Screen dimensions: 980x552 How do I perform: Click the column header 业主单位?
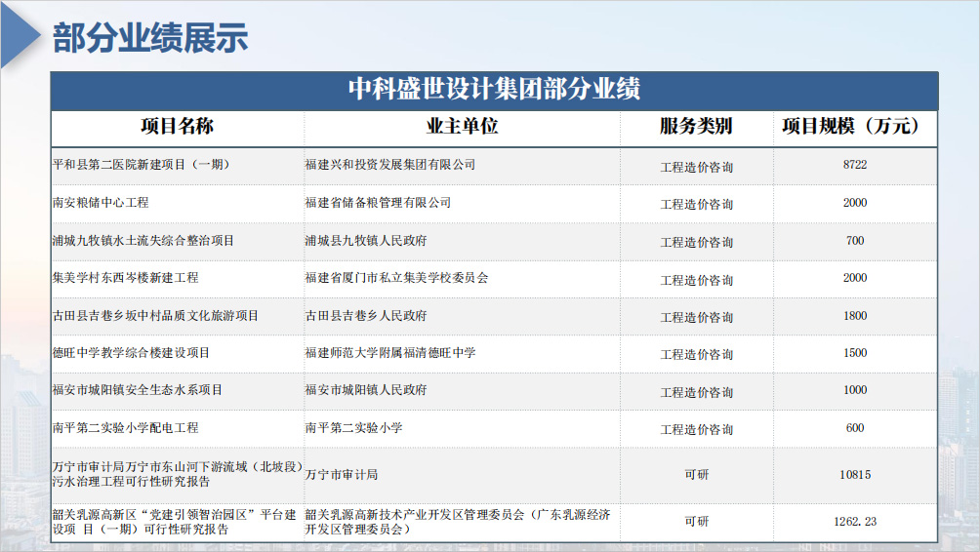pyautogui.click(x=462, y=126)
